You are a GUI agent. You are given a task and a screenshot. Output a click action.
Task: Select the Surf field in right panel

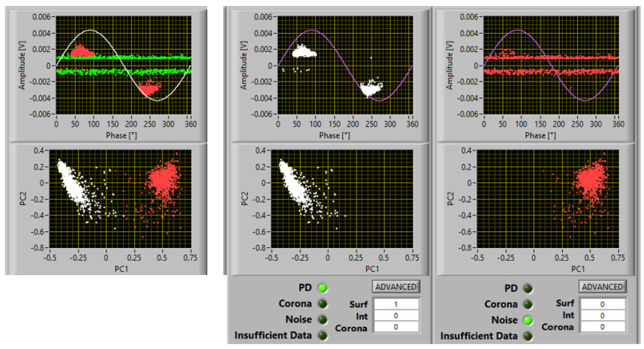point(602,304)
